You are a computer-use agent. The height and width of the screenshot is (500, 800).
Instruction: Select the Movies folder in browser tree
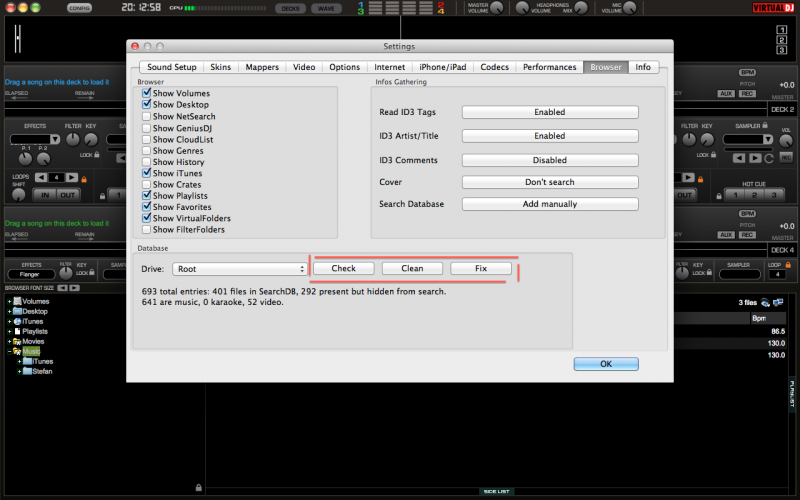33,341
